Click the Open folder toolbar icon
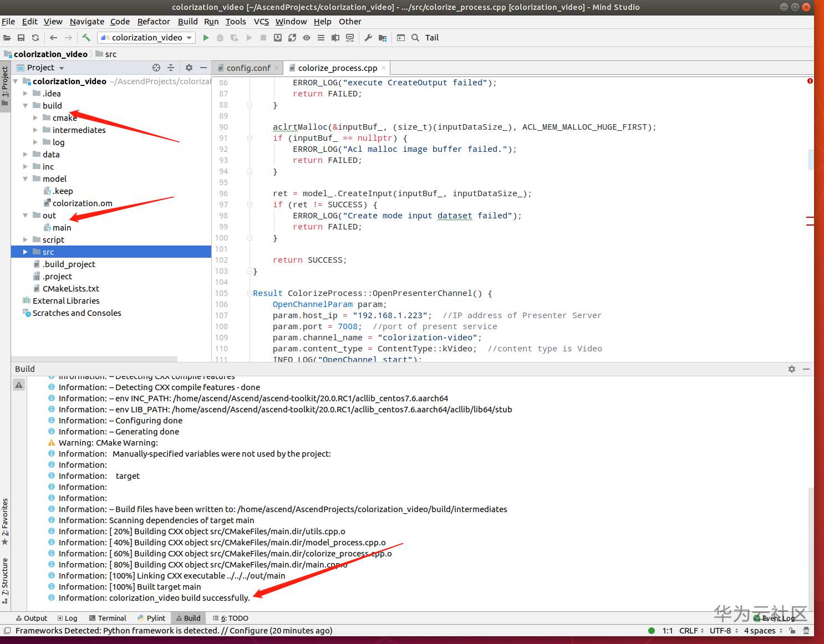This screenshot has width=824, height=644. point(7,38)
